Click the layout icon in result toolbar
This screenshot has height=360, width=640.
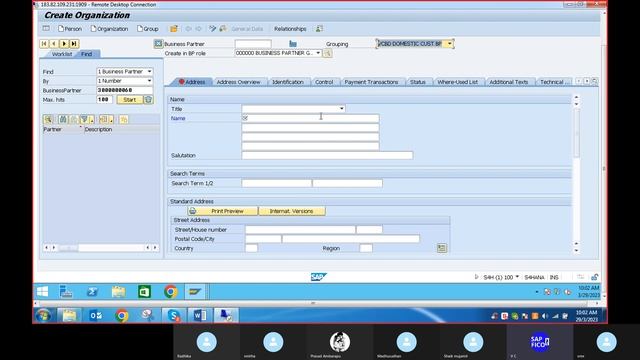pyautogui.click(x=103, y=119)
